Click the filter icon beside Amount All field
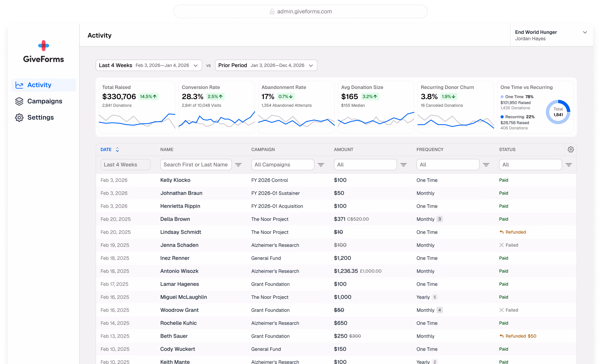This screenshot has width=601, height=364. pos(403,165)
